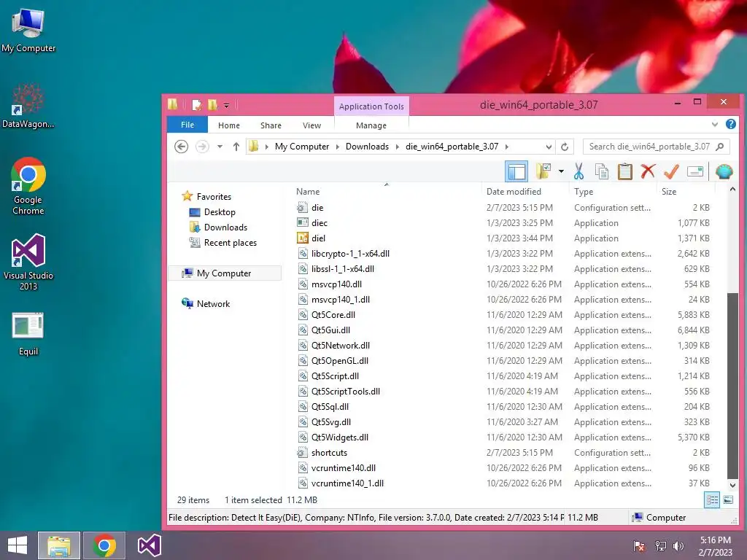Expand address bar history dropdown
The image size is (747, 560).
point(549,147)
